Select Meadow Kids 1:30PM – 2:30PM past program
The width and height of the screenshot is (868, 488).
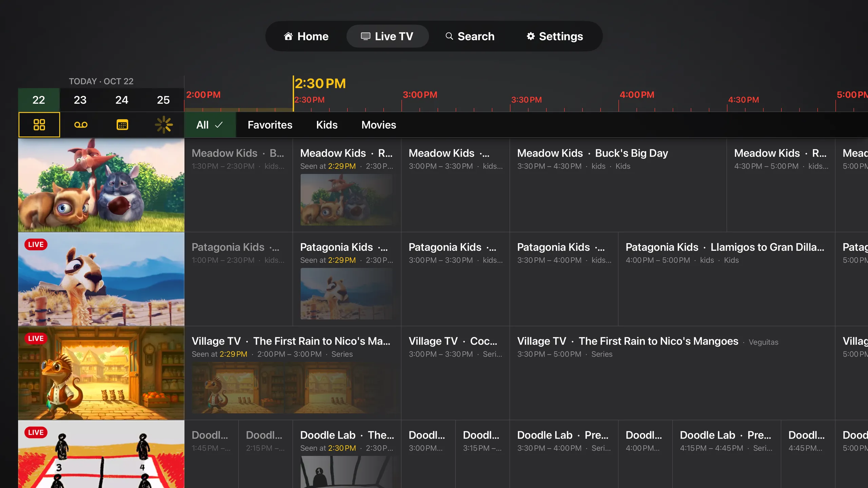(238, 185)
